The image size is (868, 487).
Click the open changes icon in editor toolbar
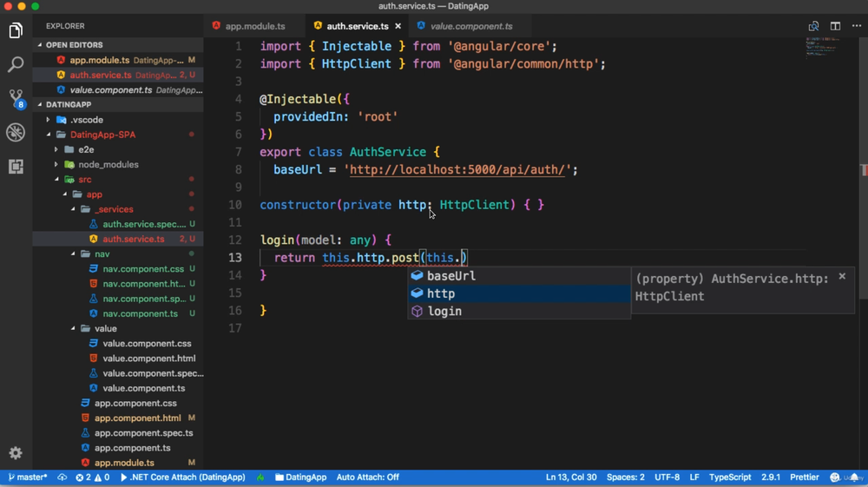coord(813,26)
